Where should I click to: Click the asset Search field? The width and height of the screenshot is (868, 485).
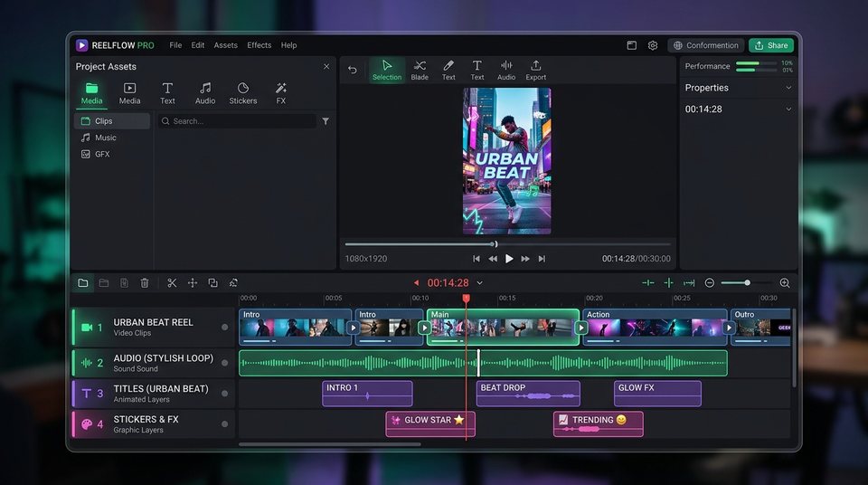click(237, 121)
